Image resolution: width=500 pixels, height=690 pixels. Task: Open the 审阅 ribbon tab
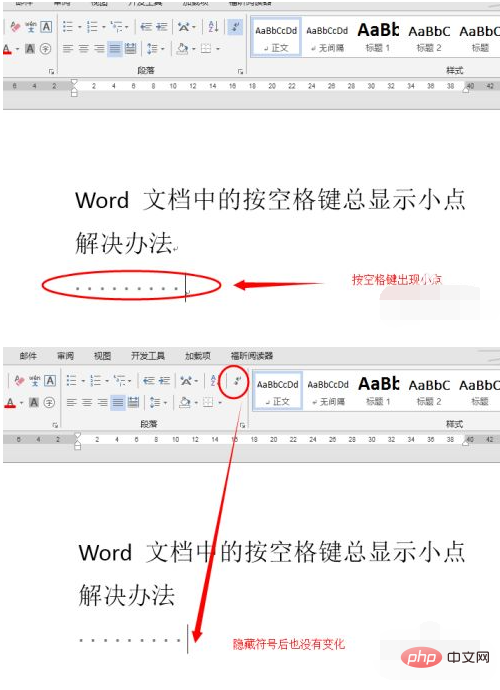65,356
